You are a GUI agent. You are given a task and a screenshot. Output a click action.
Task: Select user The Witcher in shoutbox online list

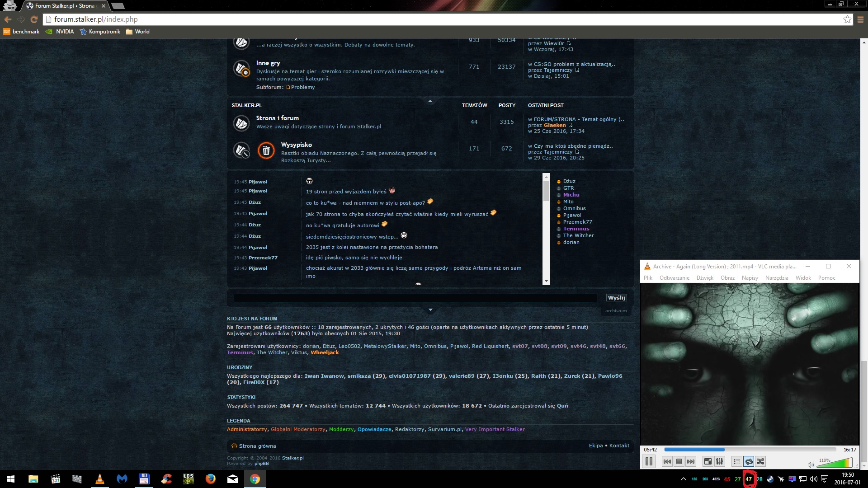pyautogui.click(x=578, y=235)
